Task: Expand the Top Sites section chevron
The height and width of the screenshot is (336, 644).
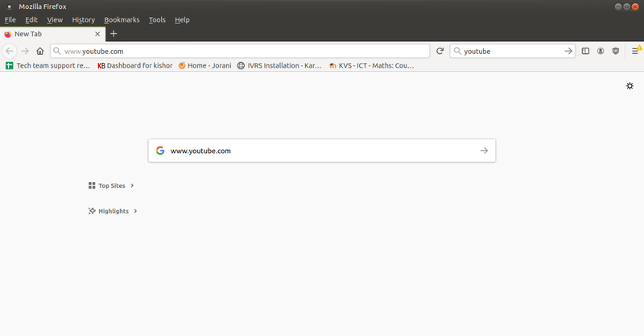Action: (132, 185)
